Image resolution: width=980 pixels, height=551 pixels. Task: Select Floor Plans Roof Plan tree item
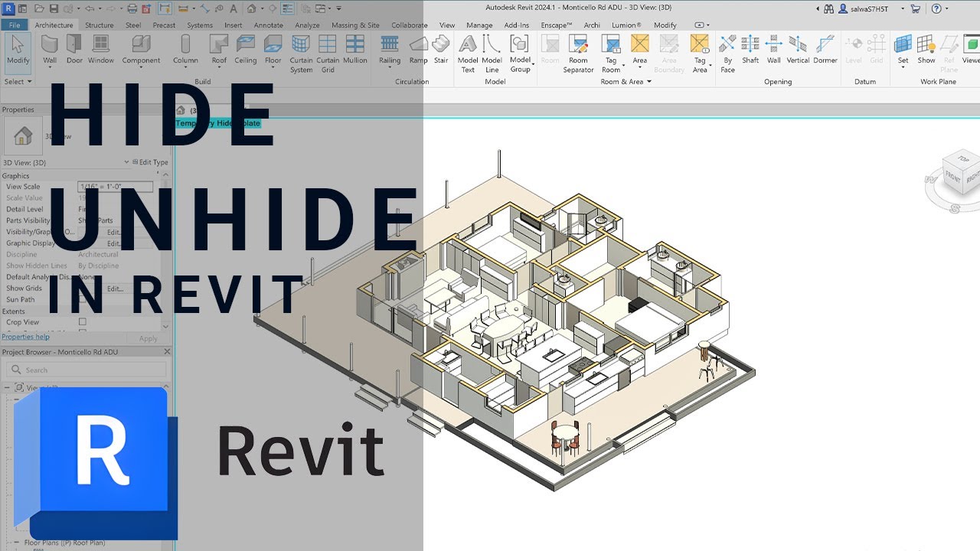pyautogui.click(x=64, y=543)
